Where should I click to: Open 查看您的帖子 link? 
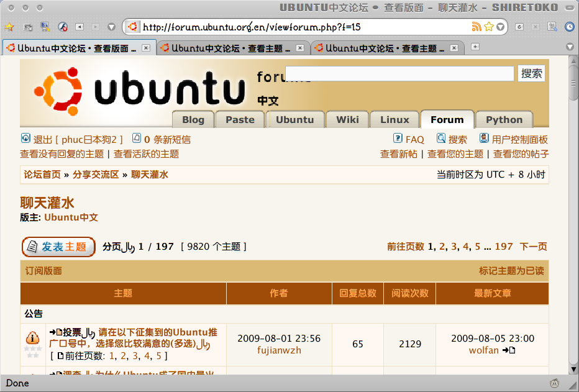tap(521, 154)
